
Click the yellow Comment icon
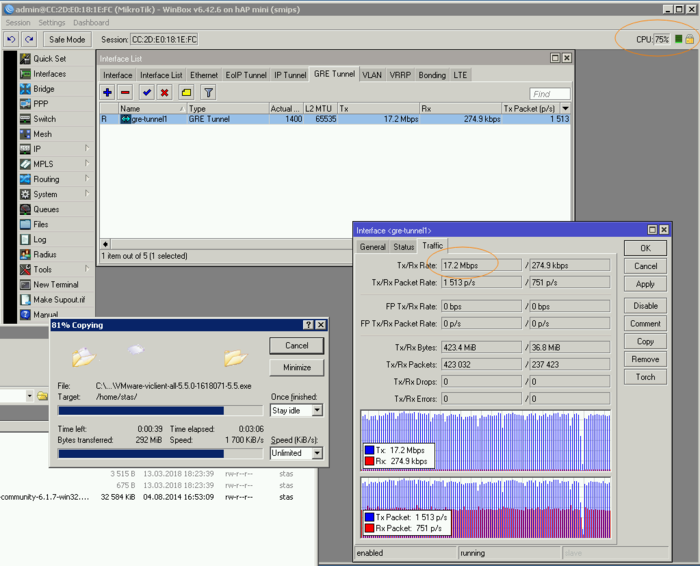tap(186, 92)
